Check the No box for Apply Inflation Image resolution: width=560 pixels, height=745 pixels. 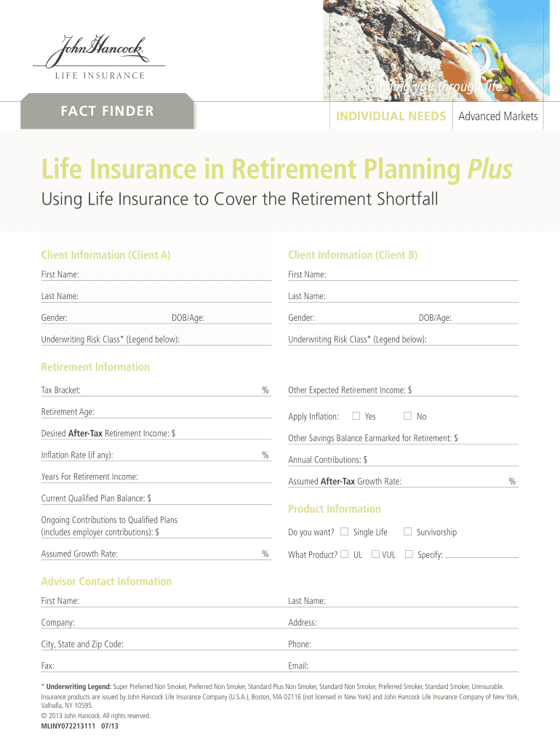408,416
